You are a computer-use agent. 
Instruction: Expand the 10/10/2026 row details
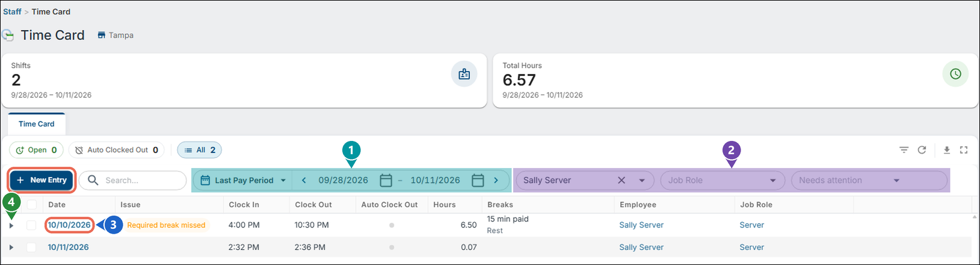[11, 225]
